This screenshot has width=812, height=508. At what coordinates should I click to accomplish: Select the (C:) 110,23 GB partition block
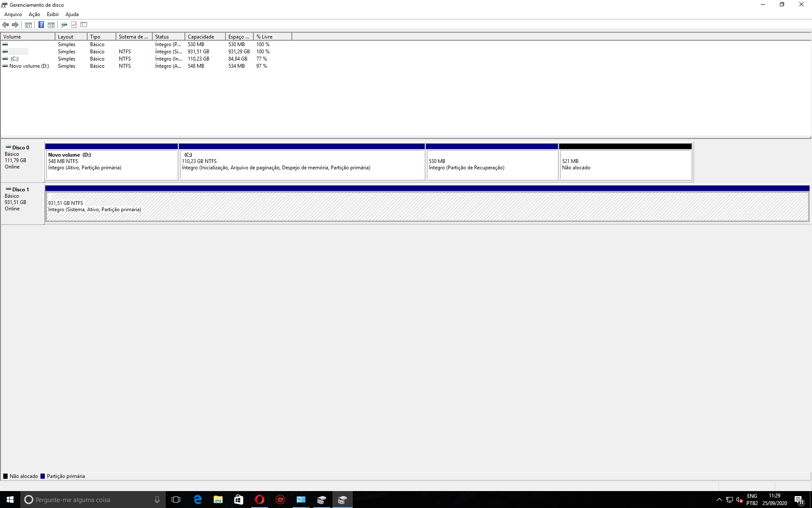[x=302, y=162]
